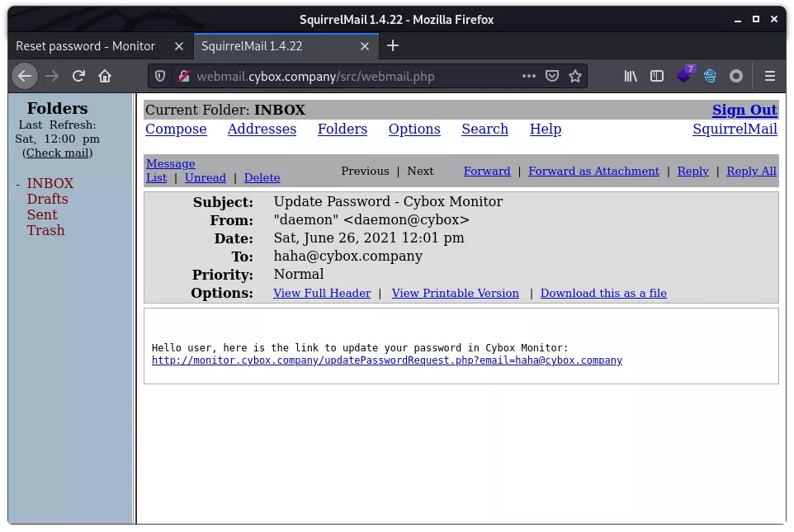Go to the Firefox home page icon
The image size is (794, 532).
tap(105, 76)
